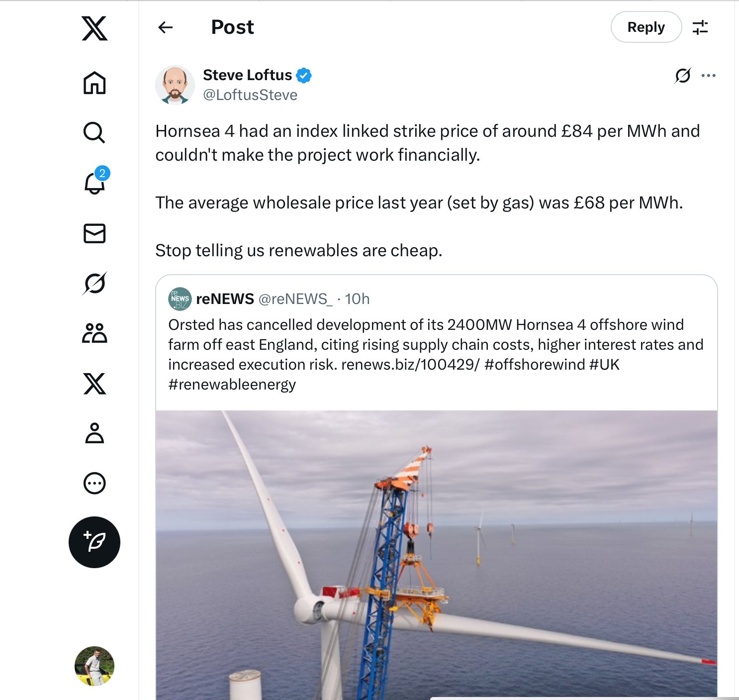Open the @LoftusSteve handle link
Viewport: 739px width, 700px height.
[250, 95]
